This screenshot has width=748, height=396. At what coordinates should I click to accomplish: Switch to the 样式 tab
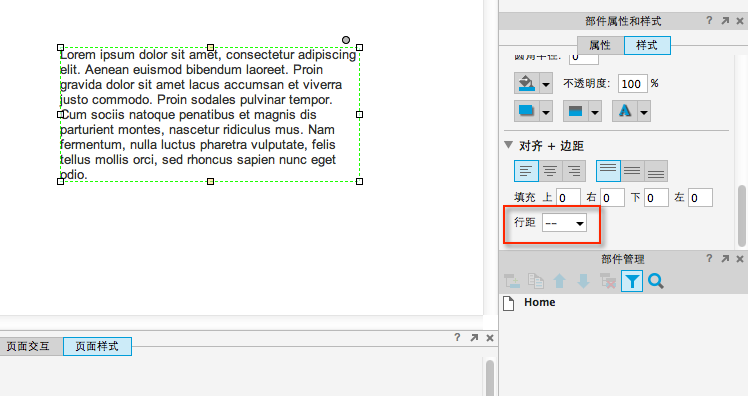(x=647, y=45)
